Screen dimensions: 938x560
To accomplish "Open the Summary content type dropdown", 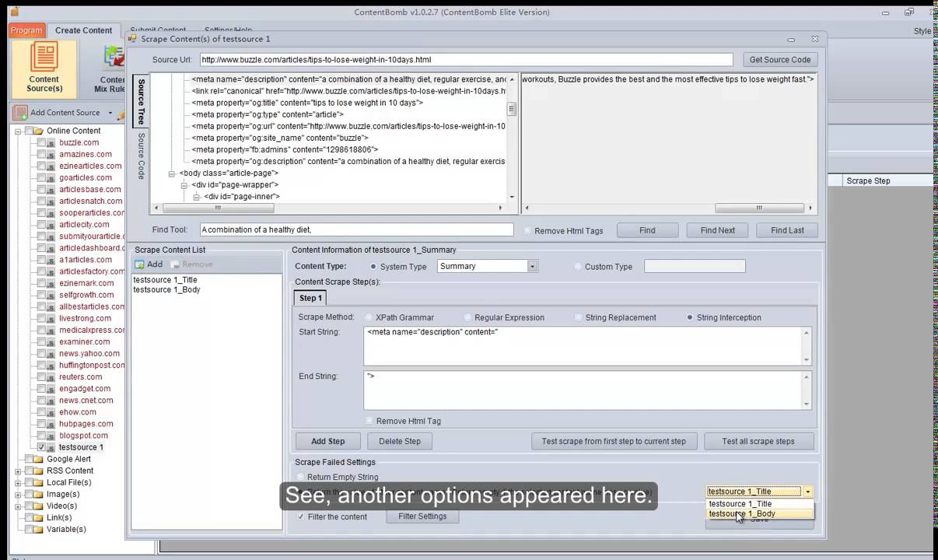I will pyautogui.click(x=532, y=266).
